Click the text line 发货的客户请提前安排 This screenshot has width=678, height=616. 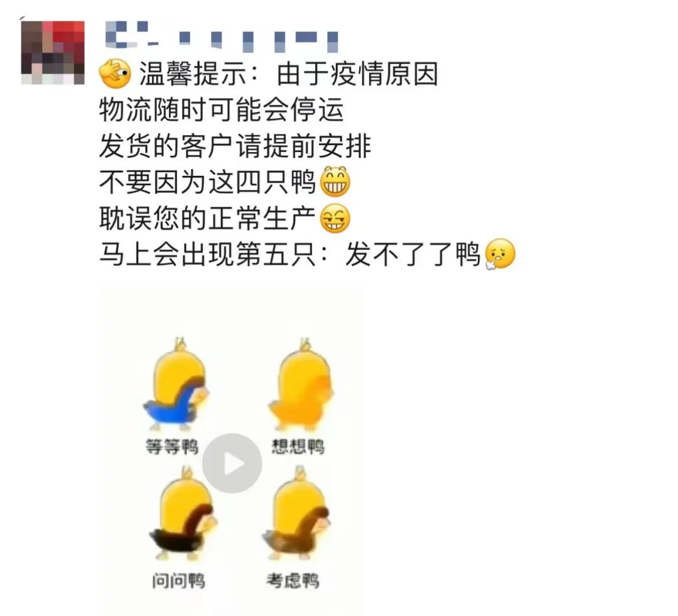[x=235, y=146]
